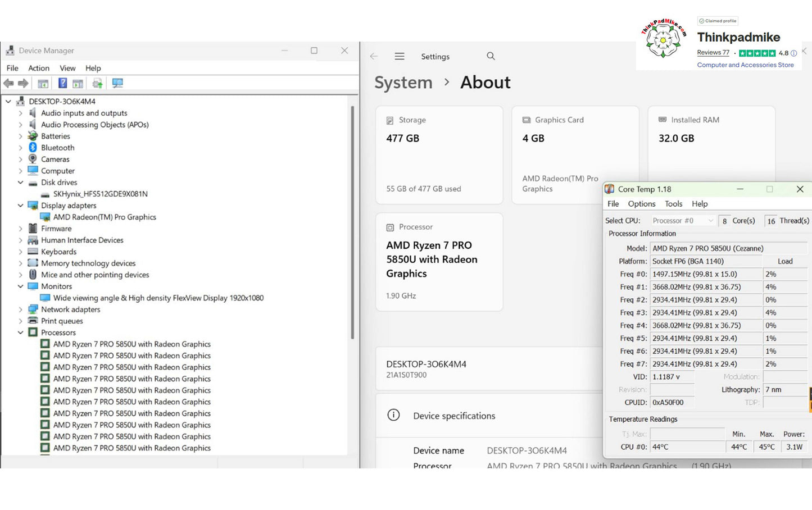Click the Update driver toolbar icon

click(97, 83)
